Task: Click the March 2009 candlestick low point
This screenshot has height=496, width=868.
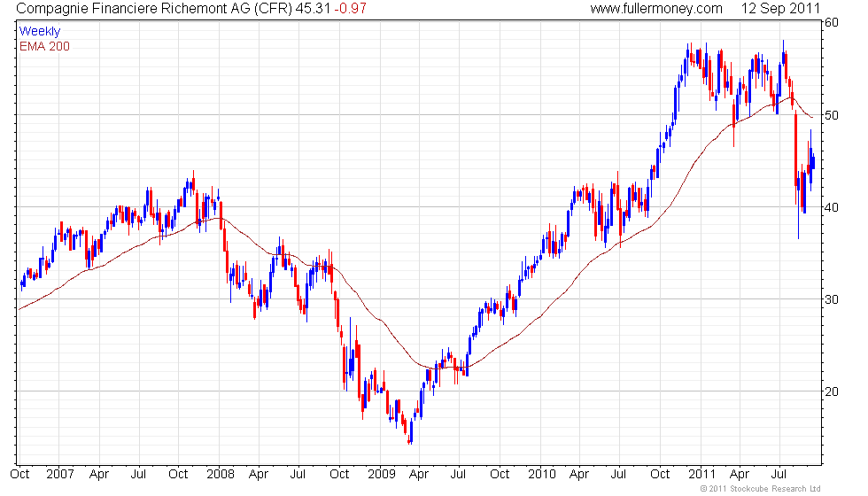Action: [x=409, y=442]
